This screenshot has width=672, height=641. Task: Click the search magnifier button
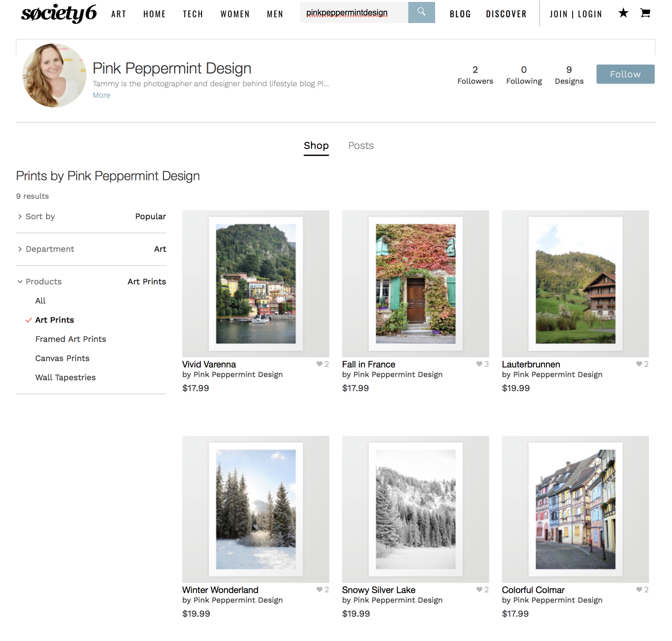point(421,12)
